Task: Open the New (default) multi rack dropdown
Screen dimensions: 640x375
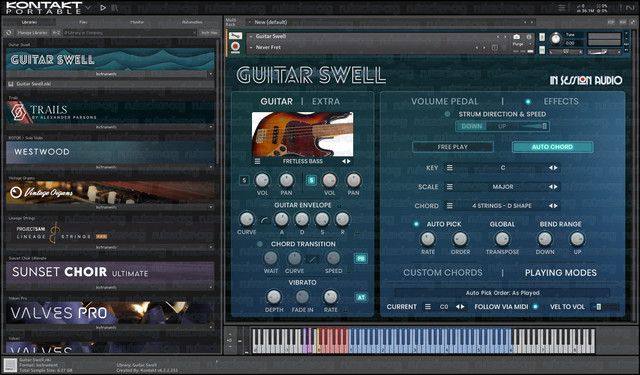Action: click(249, 22)
